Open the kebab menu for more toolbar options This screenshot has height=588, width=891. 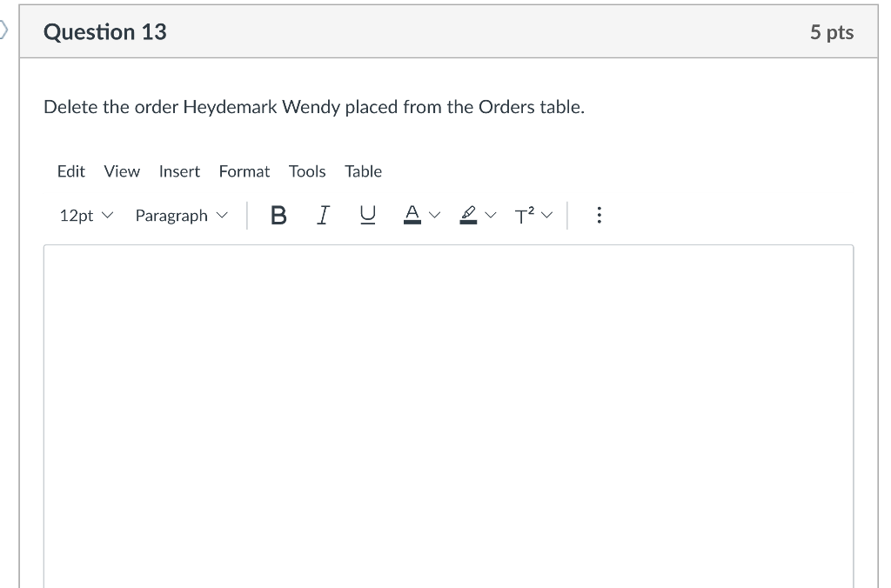click(599, 215)
